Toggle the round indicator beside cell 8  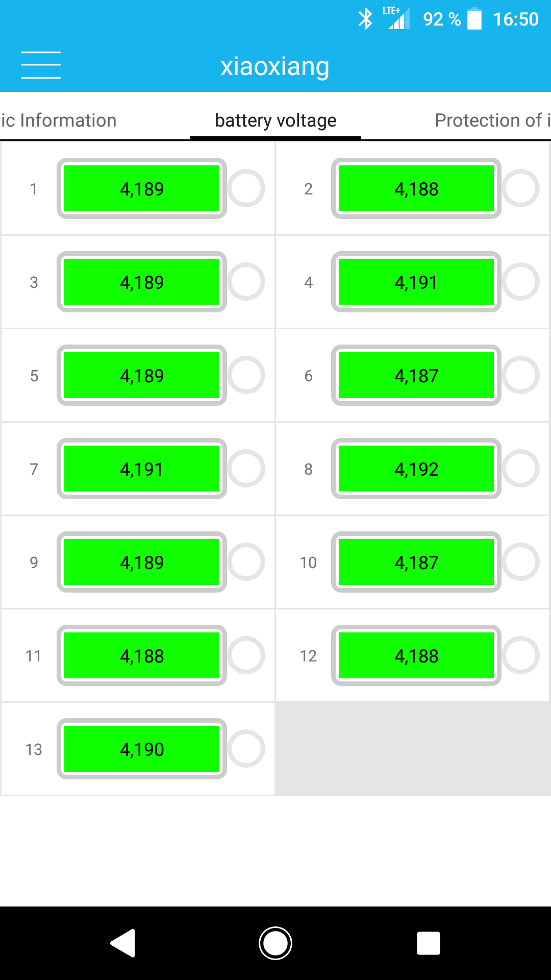pyautogui.click(x=520, y=469)
